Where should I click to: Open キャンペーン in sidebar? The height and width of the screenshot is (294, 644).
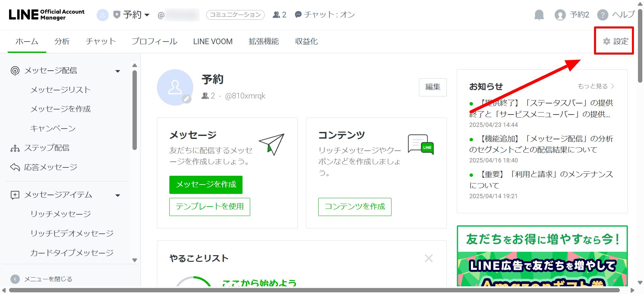pos(53,129)
